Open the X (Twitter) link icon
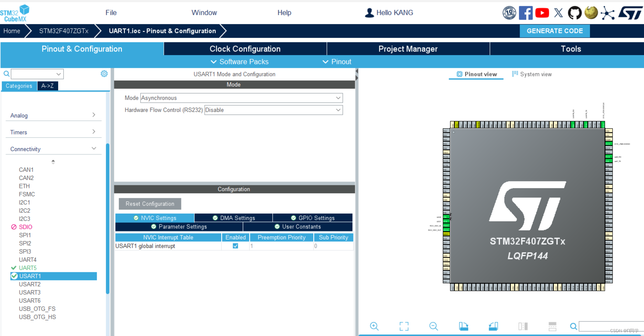Viewport: 644px width, 336px height. [x=558, y=13]
